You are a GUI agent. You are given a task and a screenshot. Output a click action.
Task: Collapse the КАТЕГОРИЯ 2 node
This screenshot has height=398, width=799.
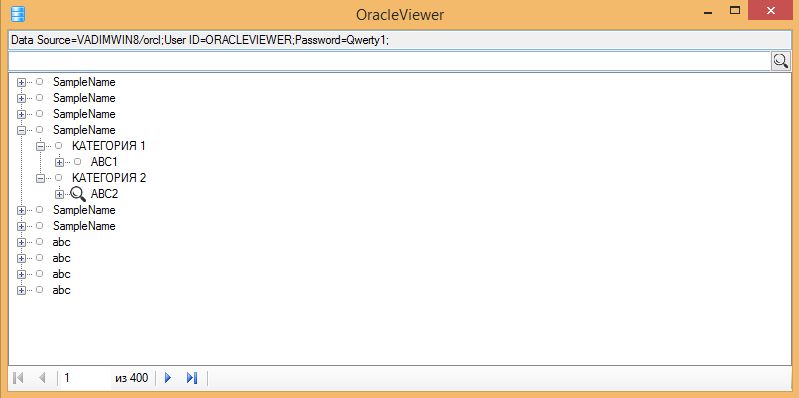pos(40,178)
